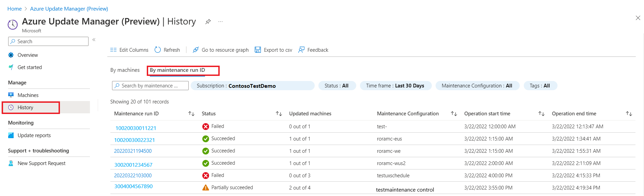The height and width of the screenshot is (196, 644).
Task: Toggle sort on the Status column
Action: [279, 114]
